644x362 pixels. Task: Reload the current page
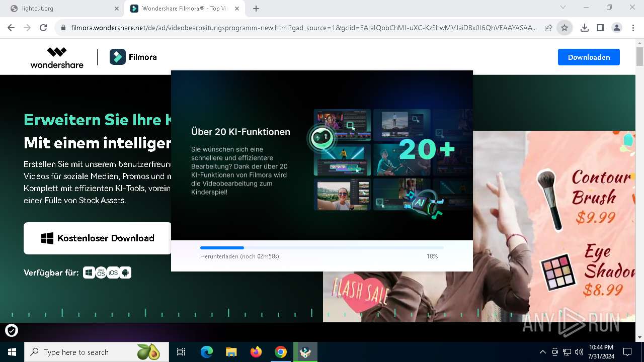[43, 28]
